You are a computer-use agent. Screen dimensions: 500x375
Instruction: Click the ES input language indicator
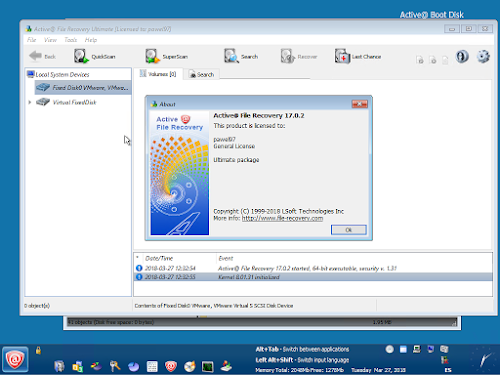tap(448, 370)
